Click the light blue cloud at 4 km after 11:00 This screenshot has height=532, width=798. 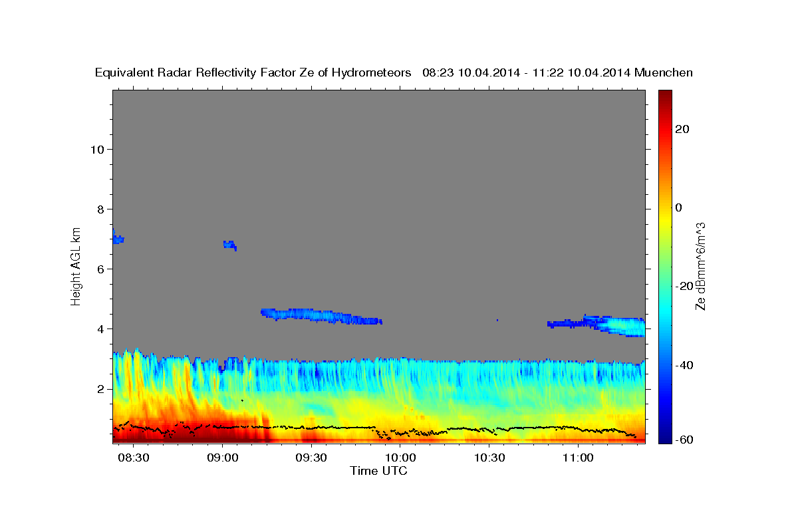(622, 326)
